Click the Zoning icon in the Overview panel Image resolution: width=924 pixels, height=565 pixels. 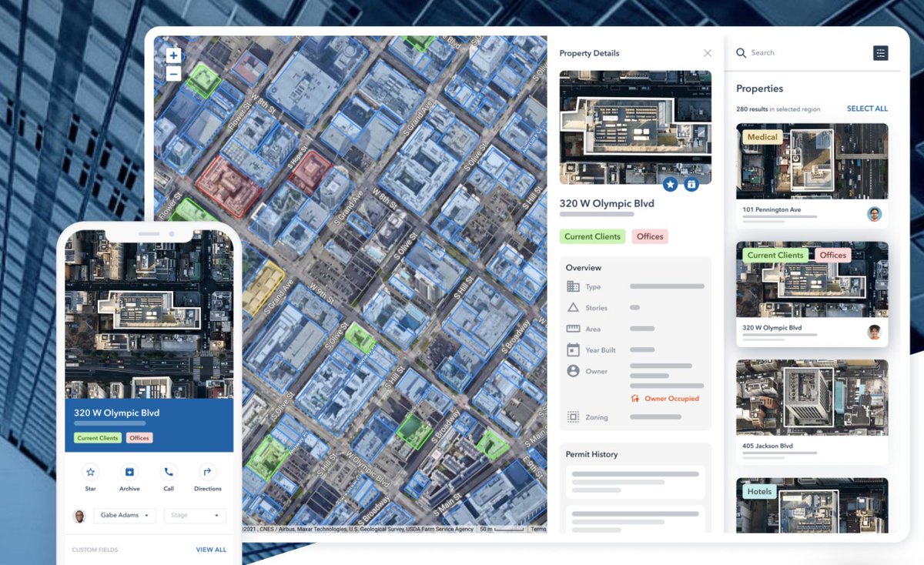pyautogui.click(x=573, y=416)
